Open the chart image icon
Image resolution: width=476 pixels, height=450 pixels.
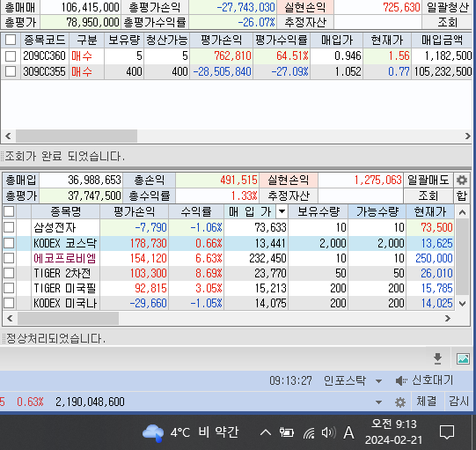point(463,358)
